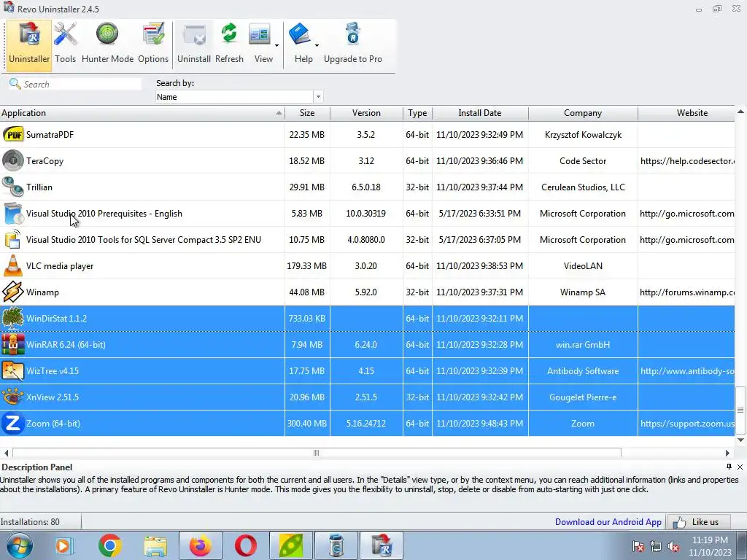The width and height of the screenshot is (747, 560).
Task: Launch Chrome from the taskbar
Action: click(x=109, y=545)
